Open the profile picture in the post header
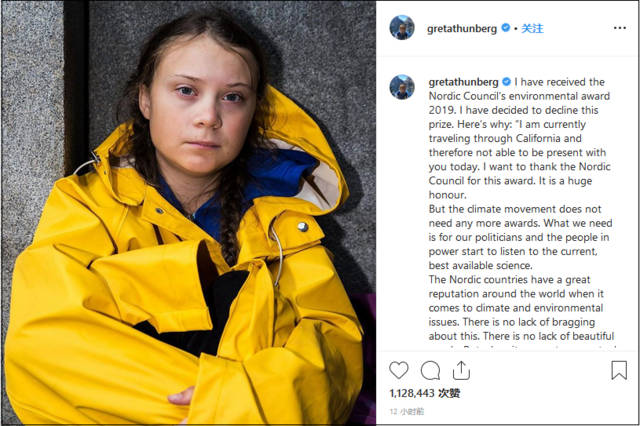640x426 pixels. 402,28
